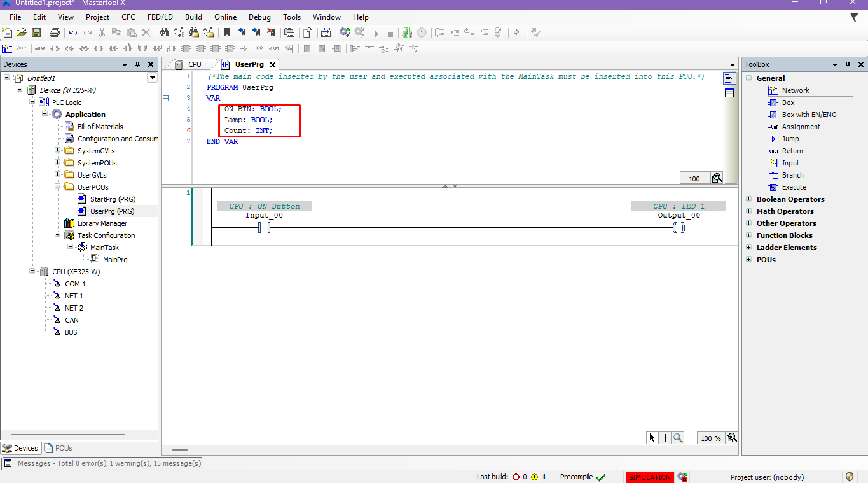
Task: Switch declaration editor to tabular view
Action: [729, 93]
